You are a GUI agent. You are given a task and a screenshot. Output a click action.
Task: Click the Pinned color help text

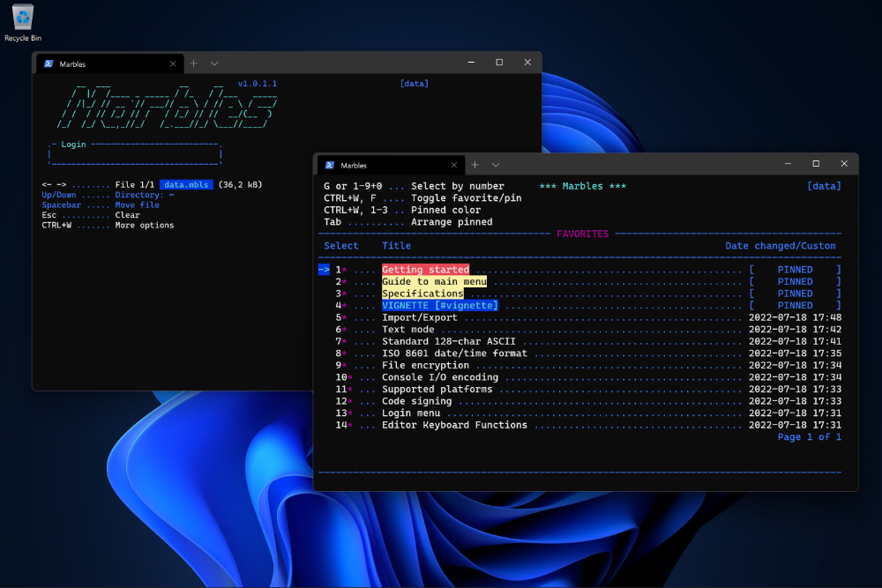point(445,210)
